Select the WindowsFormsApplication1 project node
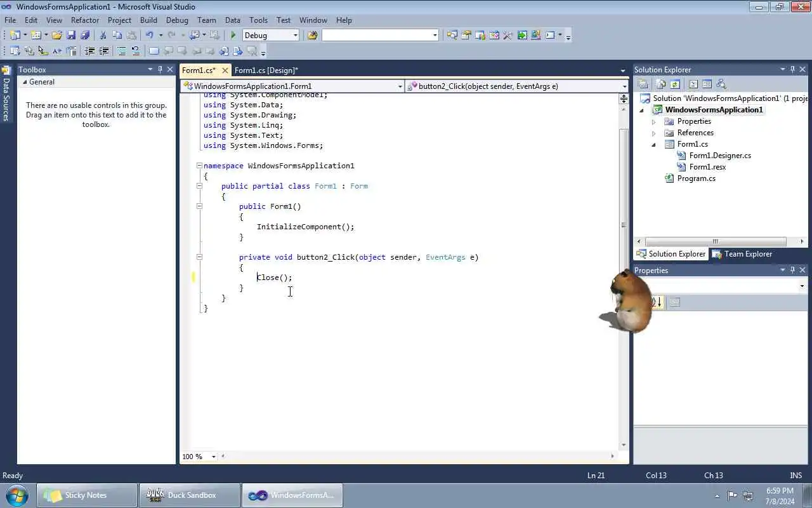 point(714,110)
